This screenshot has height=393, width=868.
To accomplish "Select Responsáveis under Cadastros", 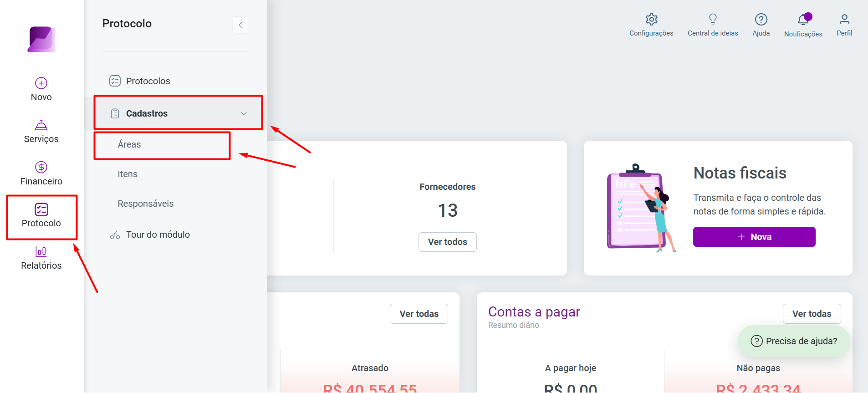I will click(x=146, y=204).
